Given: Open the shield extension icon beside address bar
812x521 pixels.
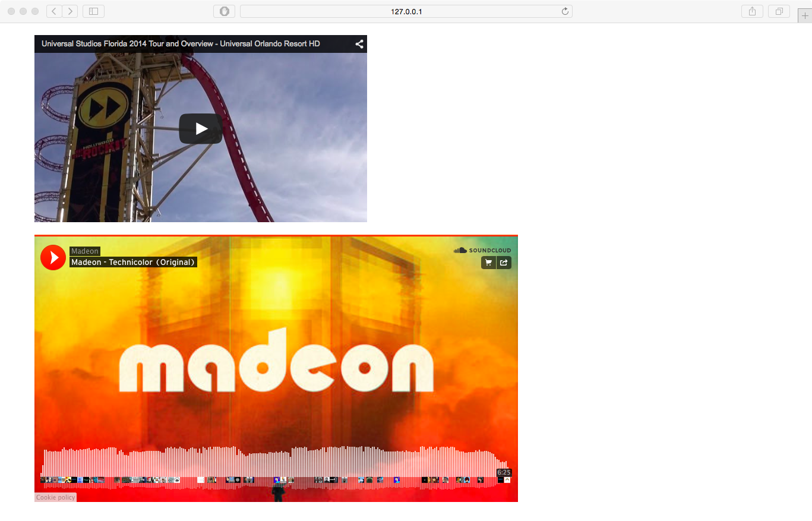Looking at the screenshot, I should 225,11.
